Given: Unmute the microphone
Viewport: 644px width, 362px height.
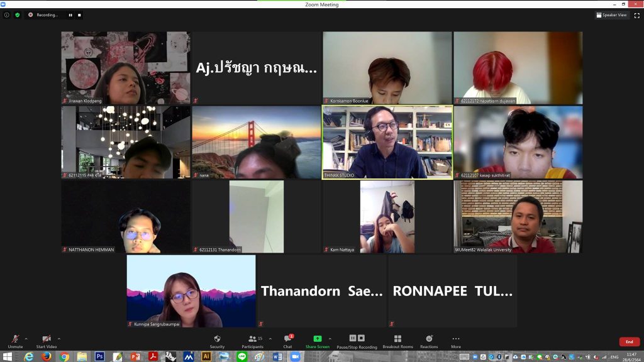Looking at the screenshot, I should click(15, 341).
